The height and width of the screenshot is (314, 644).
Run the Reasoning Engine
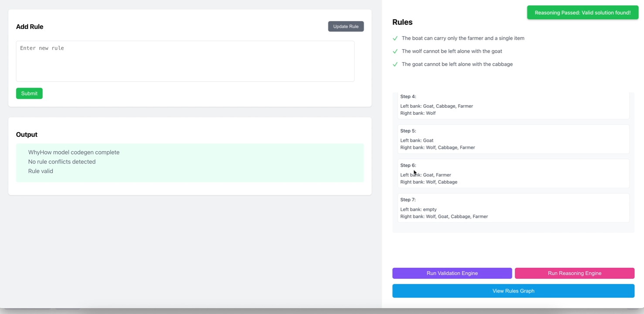click(574, 273)
